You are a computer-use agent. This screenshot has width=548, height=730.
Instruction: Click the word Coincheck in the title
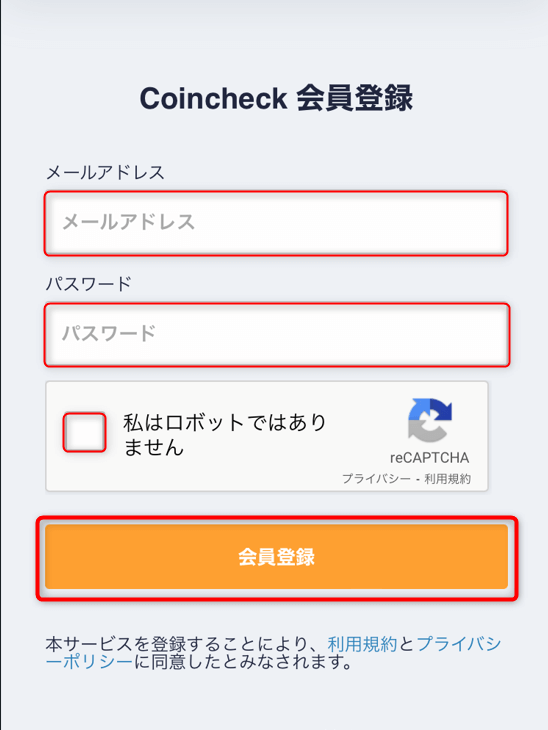pos(213,98)
